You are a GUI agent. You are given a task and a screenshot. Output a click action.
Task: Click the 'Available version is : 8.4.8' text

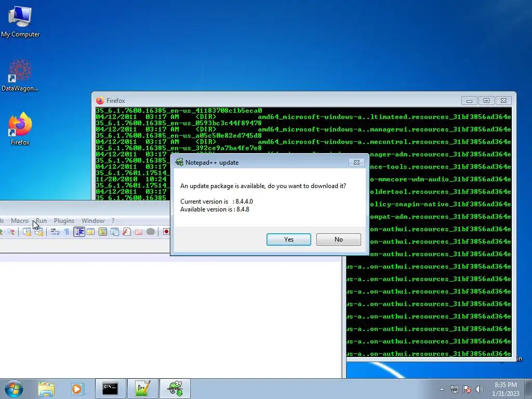coord(215,209)
